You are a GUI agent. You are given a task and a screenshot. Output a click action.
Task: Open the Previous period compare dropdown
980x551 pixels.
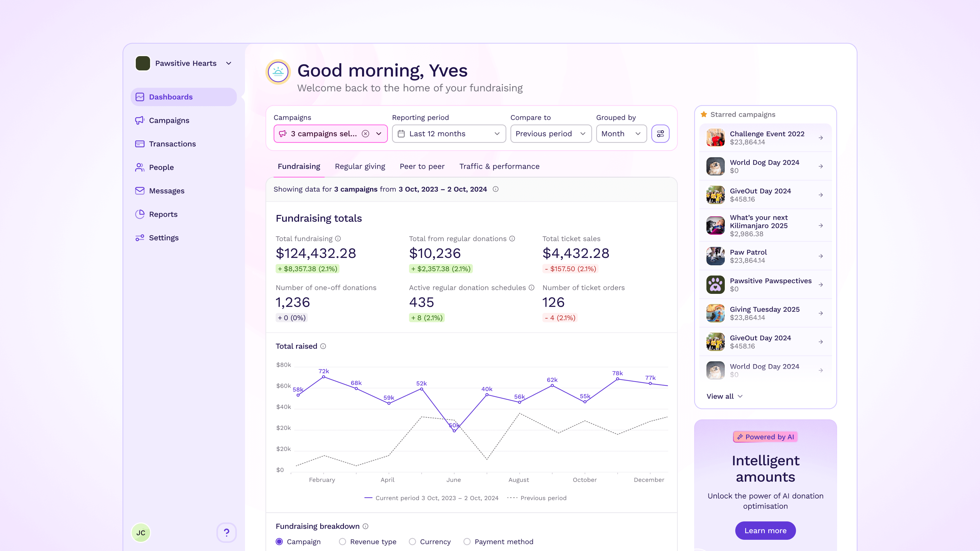point(551,134)
